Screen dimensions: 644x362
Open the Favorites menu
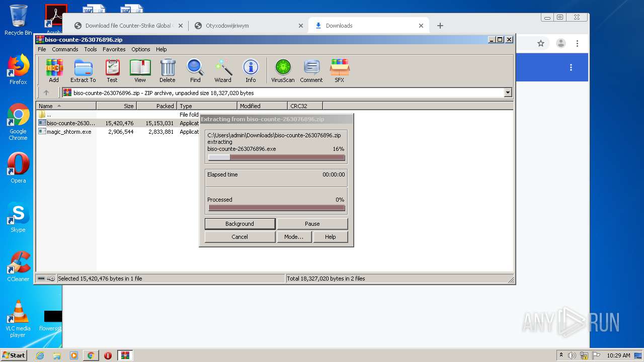[114, 49]
